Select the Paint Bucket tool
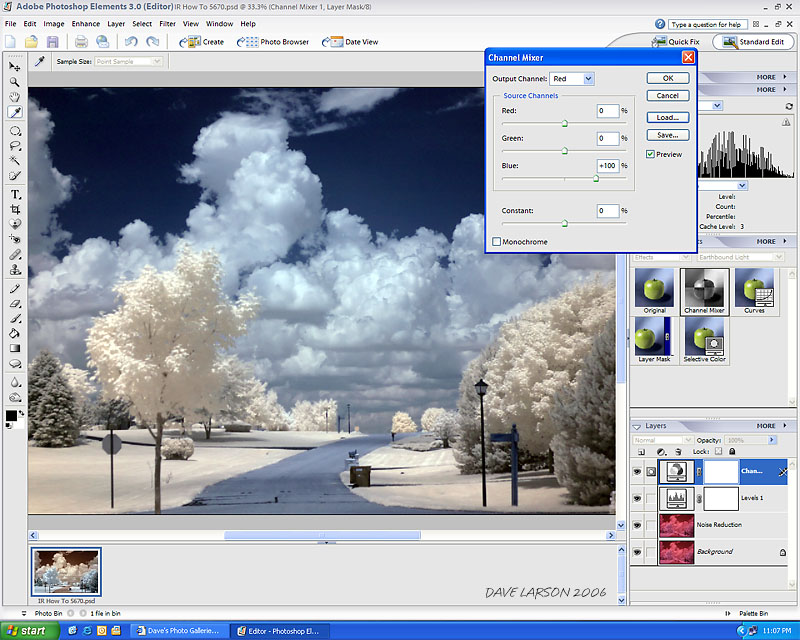 (15, 334)
